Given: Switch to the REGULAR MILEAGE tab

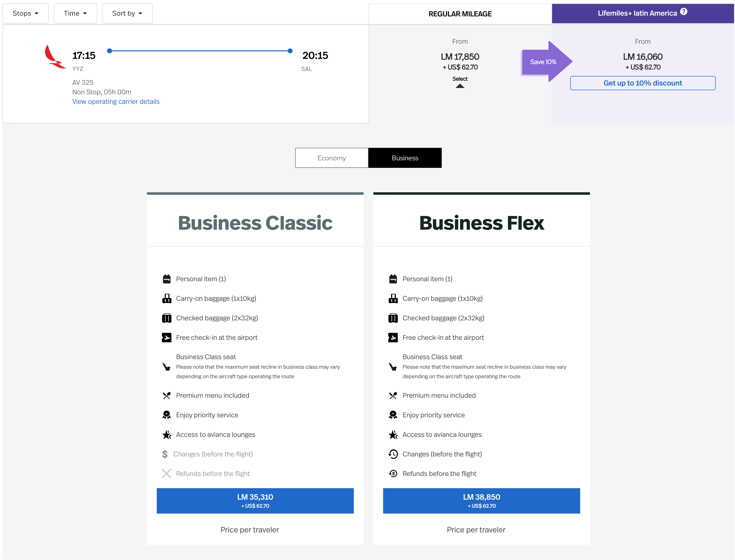Looking at the screenshot, I should click(x=460, y=14).
